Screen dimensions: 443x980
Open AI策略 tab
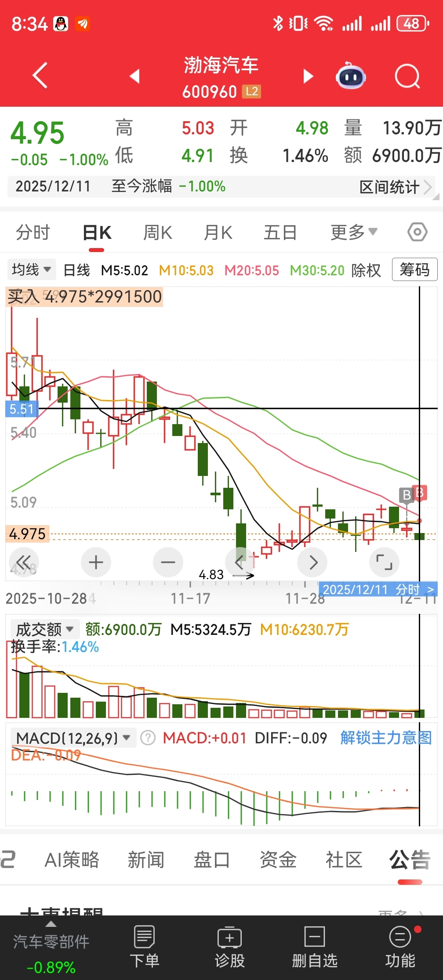click(72, 860)
